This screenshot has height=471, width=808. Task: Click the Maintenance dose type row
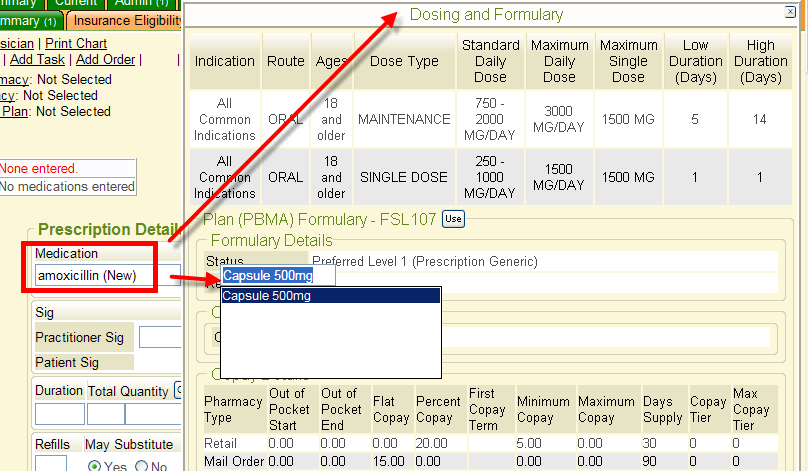point(403,119)
